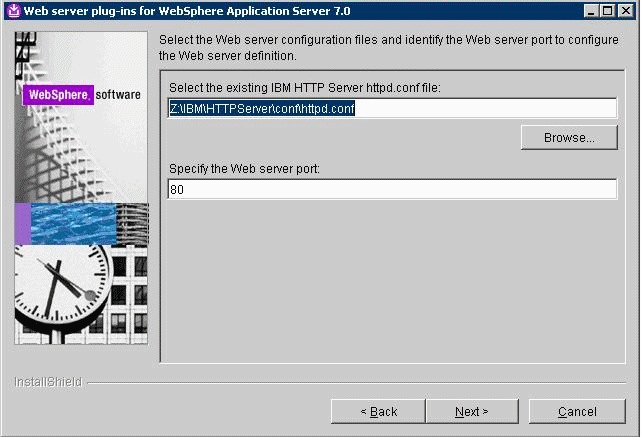This screenshot has height=437, width=641.
Task: Click the installer icon in title bar
Action: 13,11
